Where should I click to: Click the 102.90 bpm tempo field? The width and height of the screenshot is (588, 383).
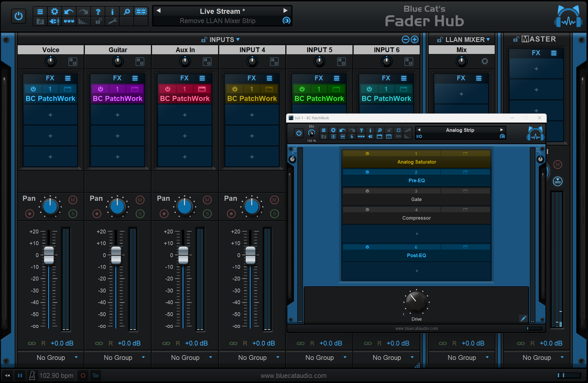[x=56, y=376]
